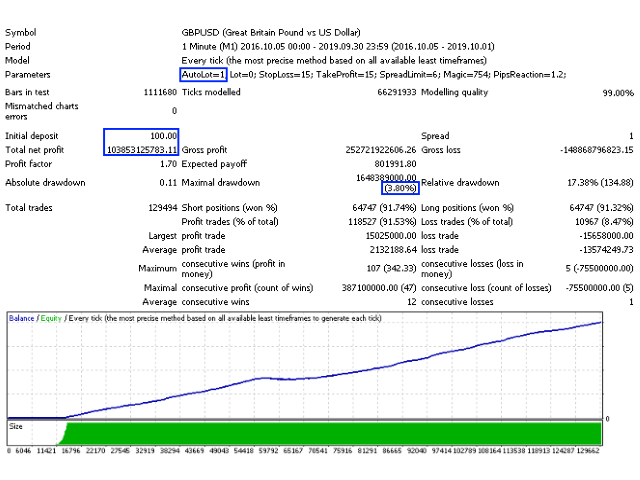The width and height of the screenshot is (640, 480).
Task: Click the consecutive losses value 5 (-75500000.00)
Action: [x=599, y=269]
